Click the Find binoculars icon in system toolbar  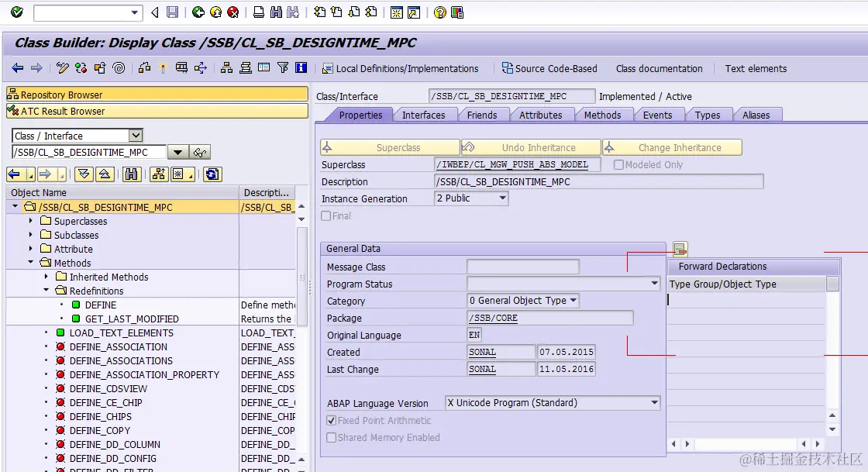pyautogui.click(x=276, y=12)
